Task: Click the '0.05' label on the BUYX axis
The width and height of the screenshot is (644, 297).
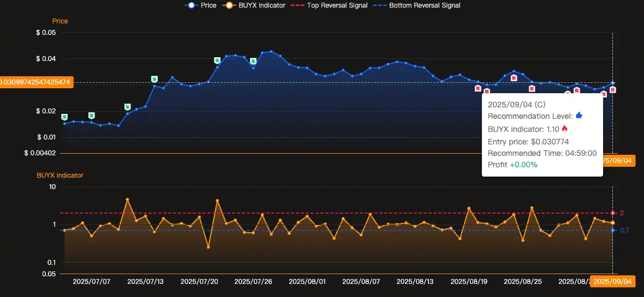Action: click(x=49, y=274)
